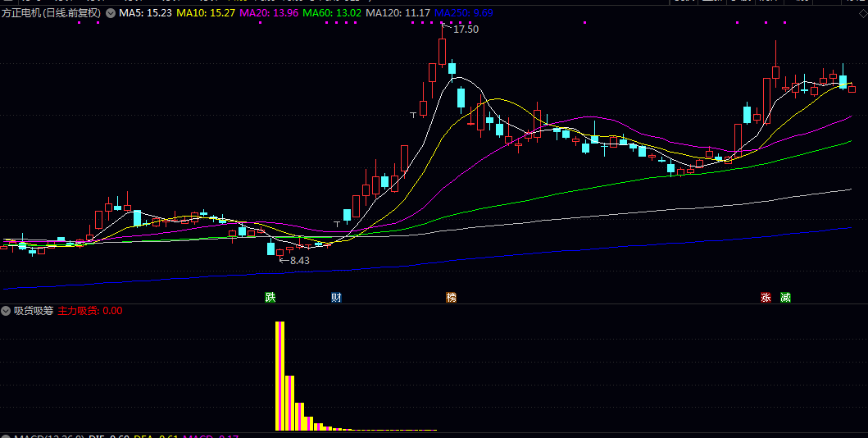Click the 吸货吸筹 indicator name
Image resolution: width=868 pixels, height=438 pixels.
[x=34, y=311]
